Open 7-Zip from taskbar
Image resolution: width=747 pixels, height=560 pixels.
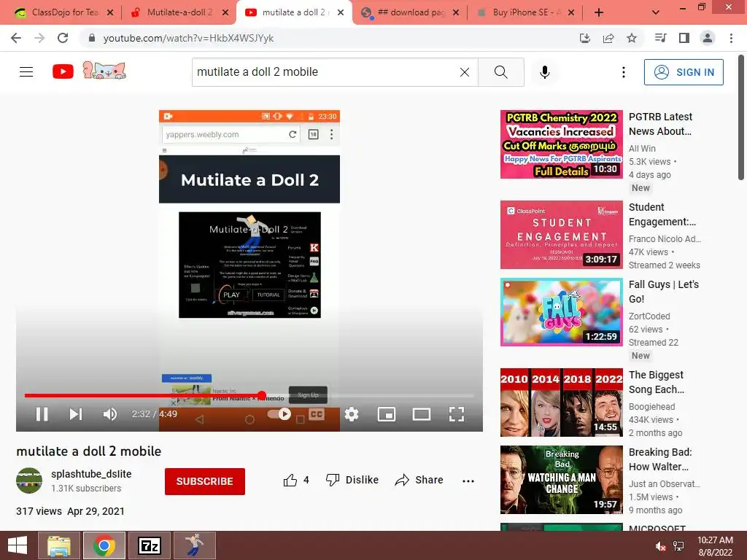tap(149, 545)
